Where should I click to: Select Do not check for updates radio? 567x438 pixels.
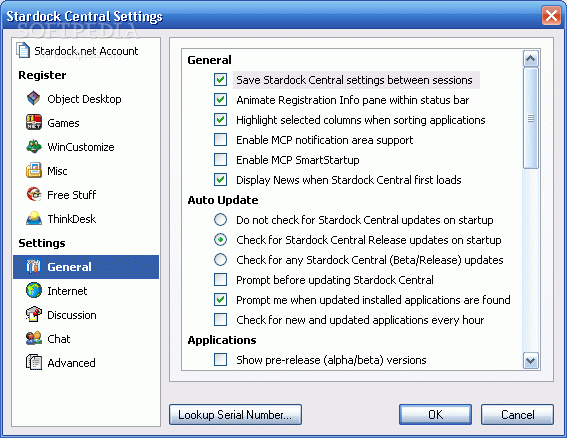pyautogui.click(x=220, y=220)
